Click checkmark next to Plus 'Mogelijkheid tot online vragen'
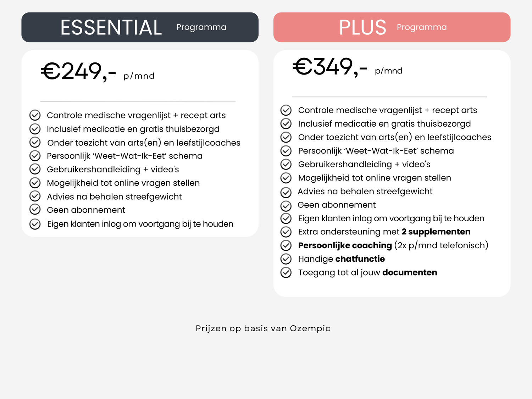532x399 pixels. click(286, 178)
